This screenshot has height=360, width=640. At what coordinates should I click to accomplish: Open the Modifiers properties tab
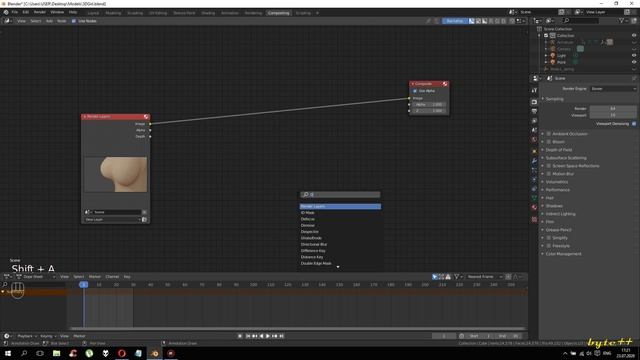tap(534, 161)
